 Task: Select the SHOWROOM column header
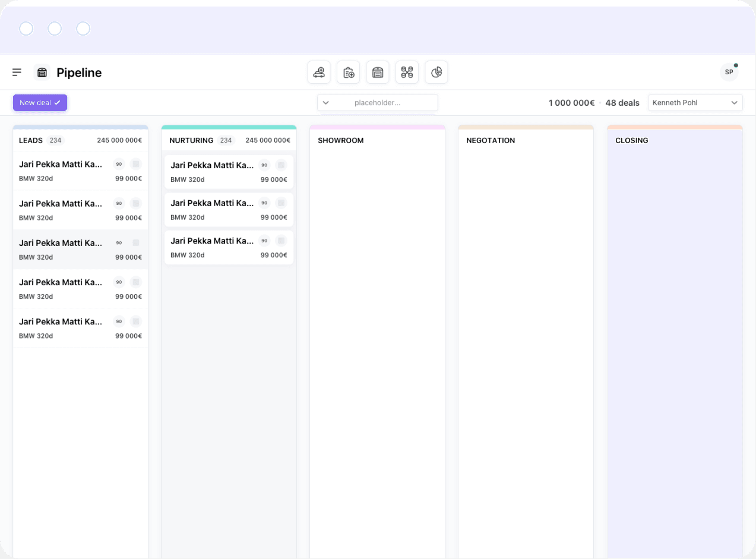pos(341,141)
